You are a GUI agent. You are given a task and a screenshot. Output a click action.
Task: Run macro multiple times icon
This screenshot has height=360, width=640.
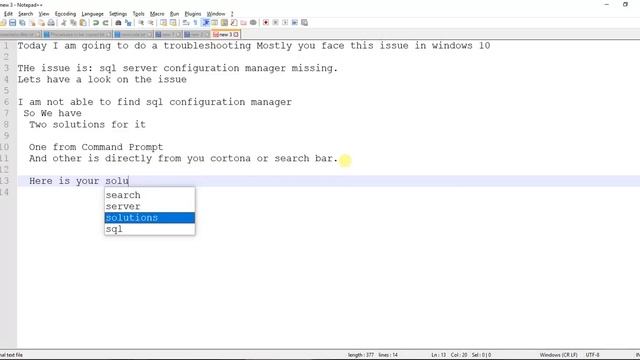coord(295,22)
